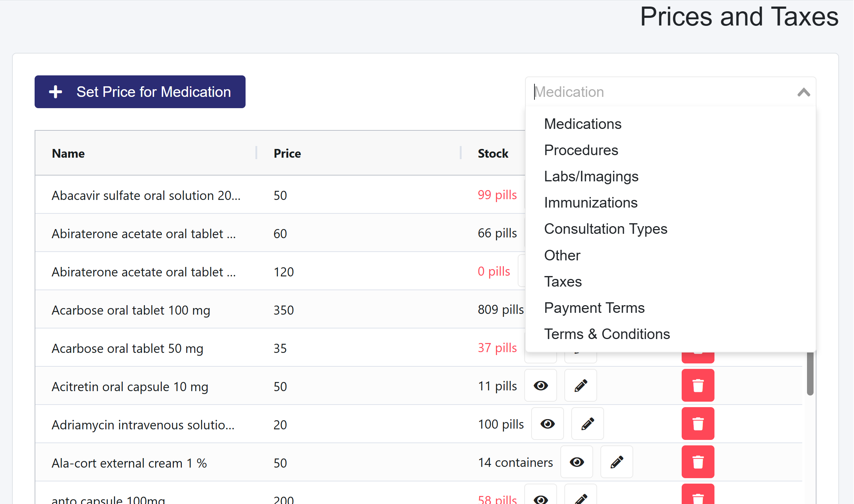View Ala-cort external cream with eye icon
The height and width of the screenshot is (504, 854).
pyautogui.click(x=577, y=462)
